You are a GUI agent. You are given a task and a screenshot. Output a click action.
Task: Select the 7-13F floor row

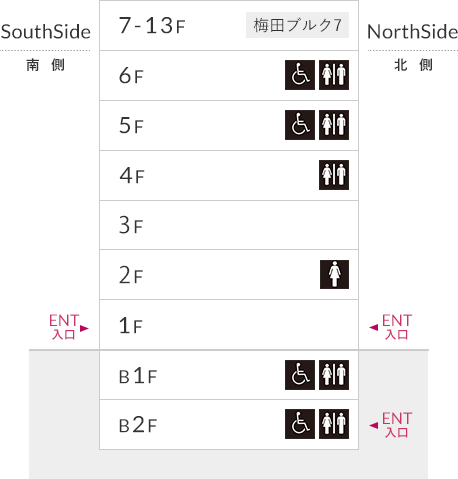[229, 25]
